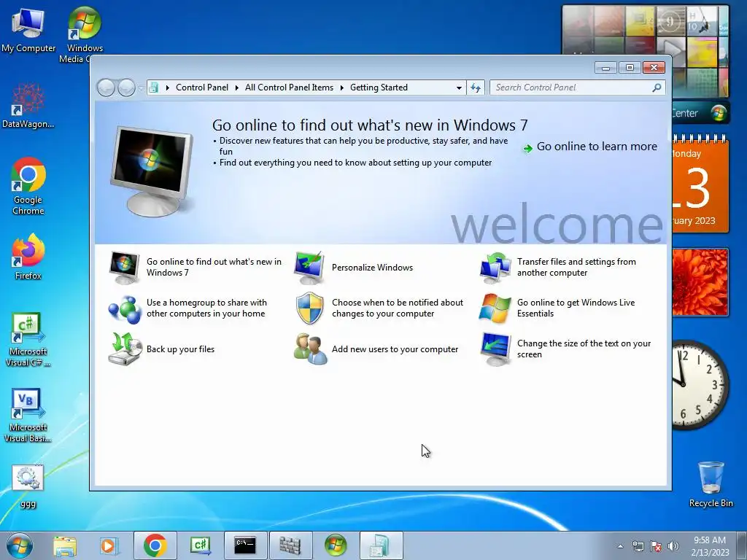Open Add new users to your computer
This screenshot has width=747, height=560.
[x=395, y=349]
